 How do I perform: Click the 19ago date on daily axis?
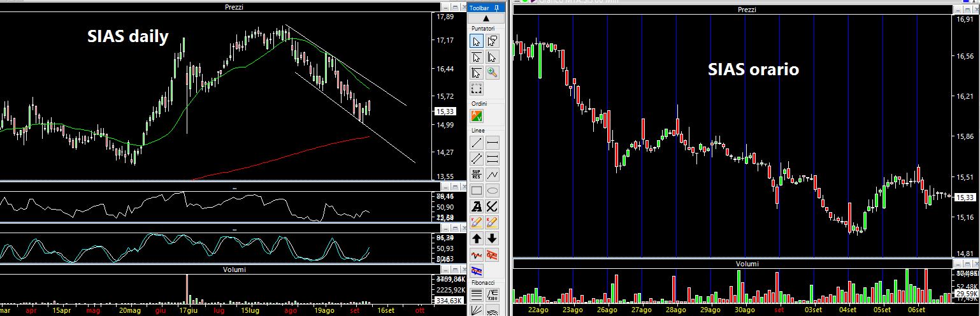pyautogui.click(x=324, y=310)
